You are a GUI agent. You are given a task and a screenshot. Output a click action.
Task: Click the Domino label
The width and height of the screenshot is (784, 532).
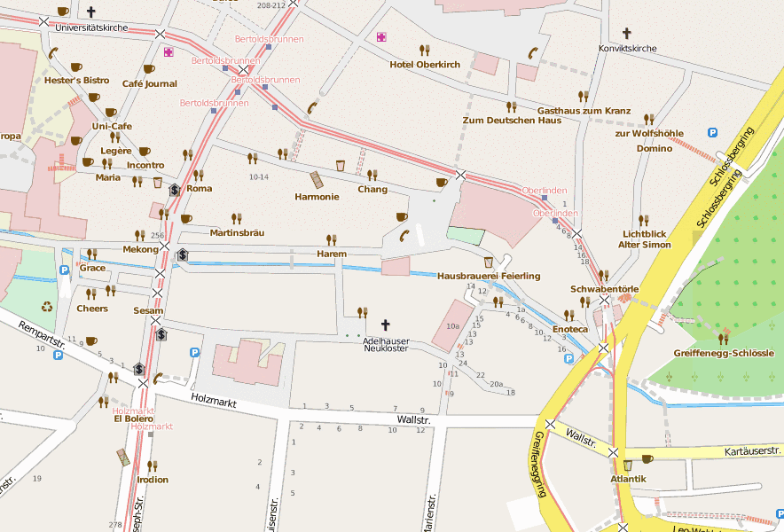coord(655,148)
